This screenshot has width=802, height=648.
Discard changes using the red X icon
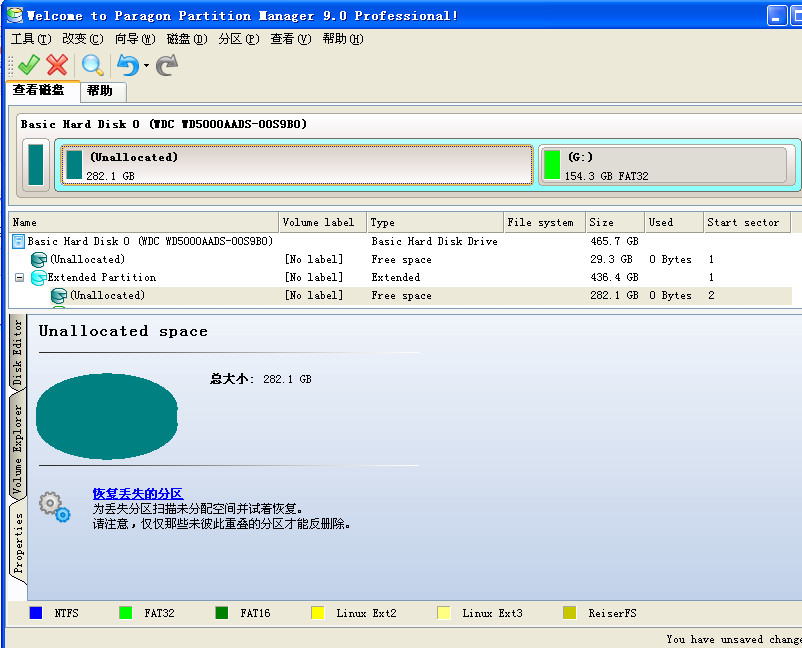(x=57, y=63)
